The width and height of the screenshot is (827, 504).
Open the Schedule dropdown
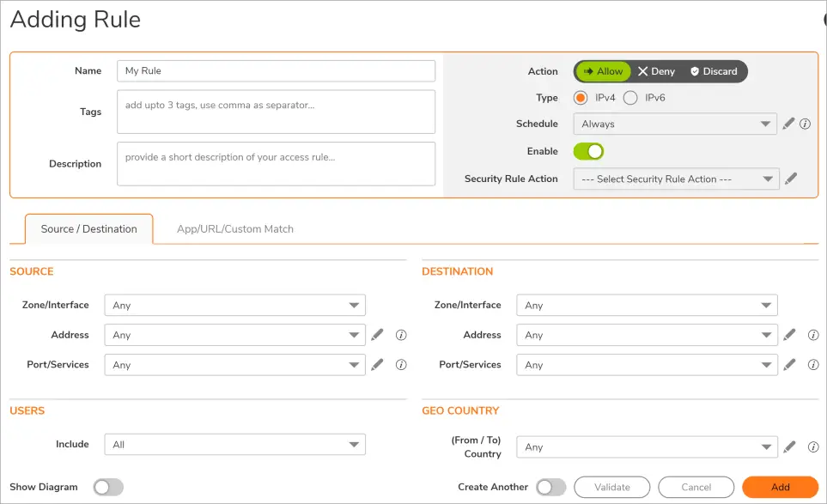click(674, 124)
